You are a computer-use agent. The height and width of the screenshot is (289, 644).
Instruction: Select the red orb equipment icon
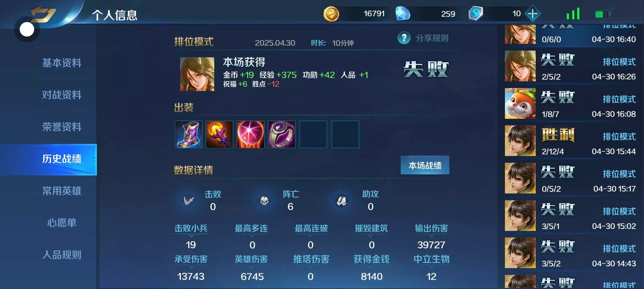[x=250, y=134]
